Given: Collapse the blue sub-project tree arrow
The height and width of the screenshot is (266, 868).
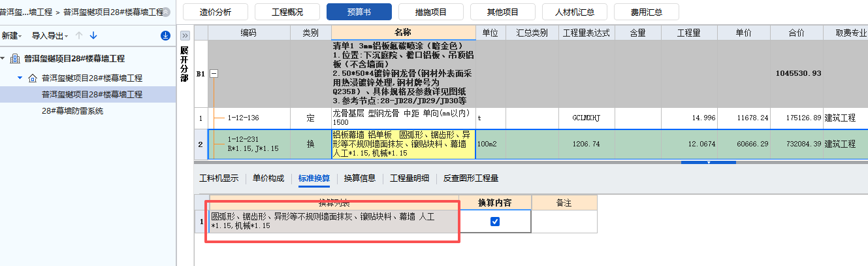Looking at the screenshot, I should (x=20, y=78).
